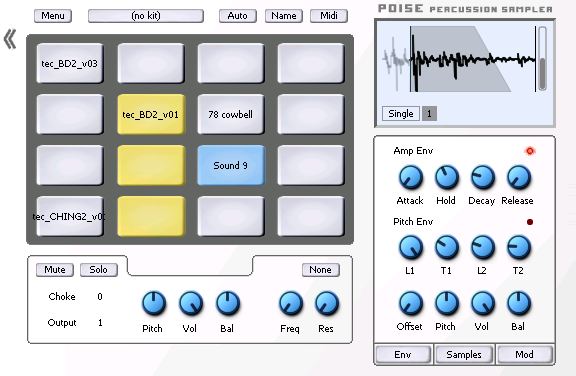Click the Offset knob
Image resolution: width=576 pixels, height=376 pixels.
click(x=410, y=303)
